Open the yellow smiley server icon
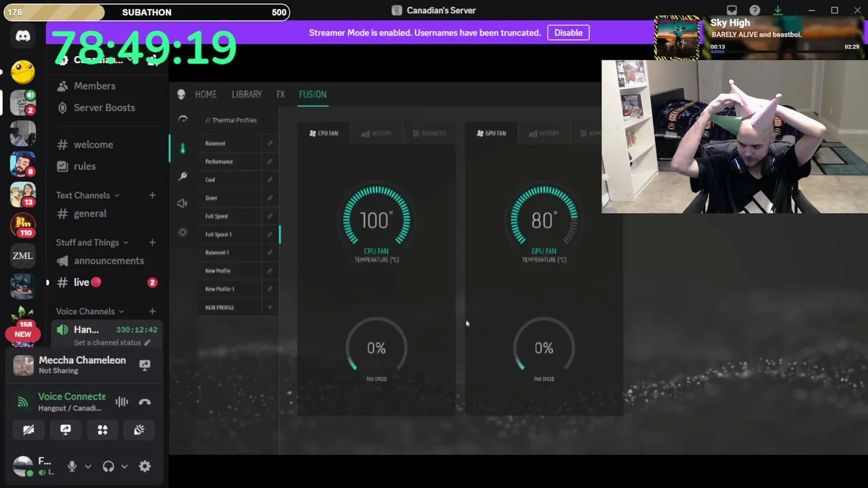Screen dimensions: 868x488 pyautogui.click(x=23, y=70)
